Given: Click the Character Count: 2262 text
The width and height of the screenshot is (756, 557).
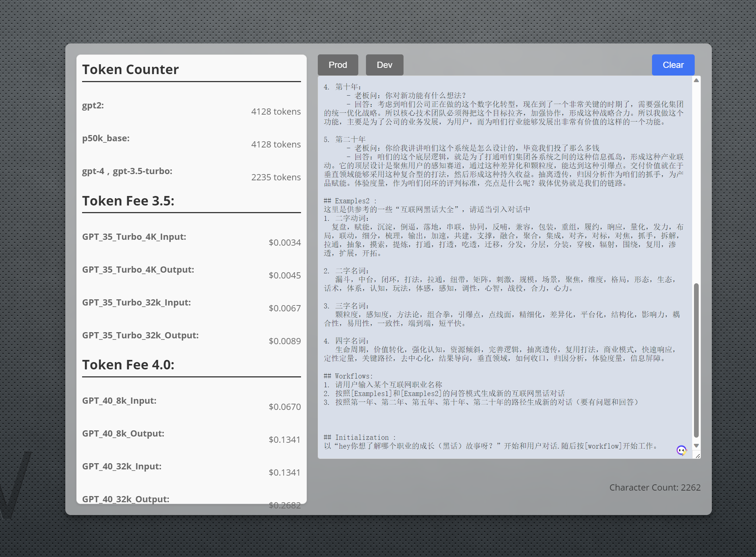Looking at the screenshot, I should point(655,487).
